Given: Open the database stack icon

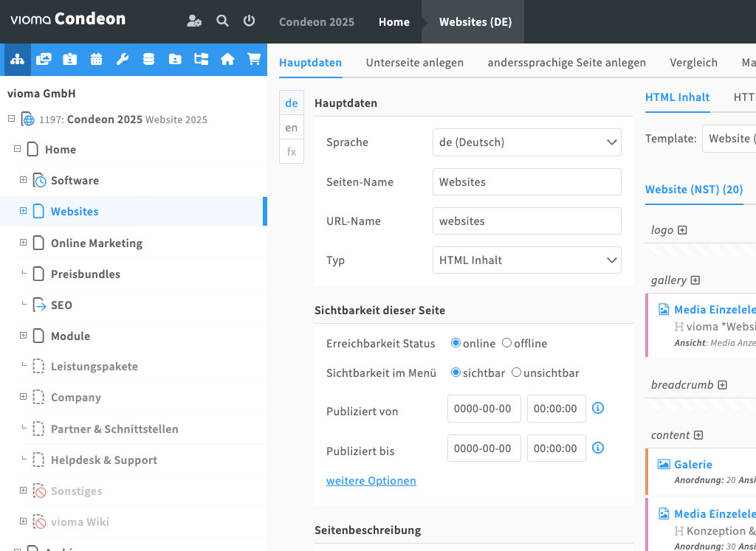Looking at the screenshot, I should [148, 60].
